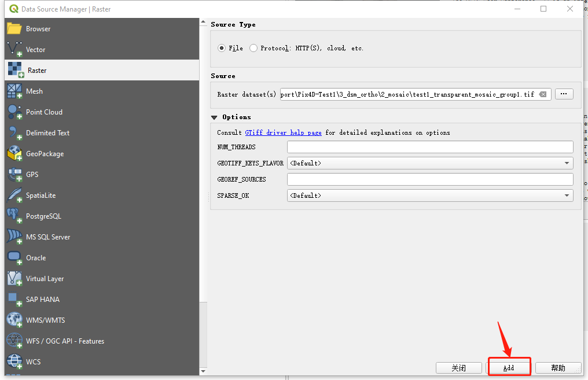Click the NUM_THREADS input field
Image resolution: width=588 pixels, height=380 pixels.
(x=430, y=147)
